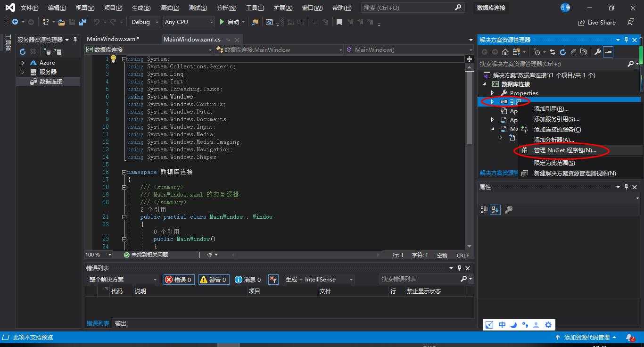Toggle the 消息 0 messages filter

[x=248, y=280]
